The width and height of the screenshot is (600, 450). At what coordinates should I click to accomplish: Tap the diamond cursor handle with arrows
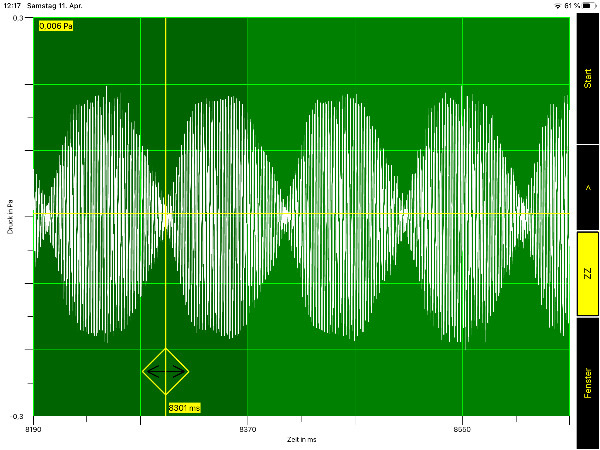click(166, 371)
